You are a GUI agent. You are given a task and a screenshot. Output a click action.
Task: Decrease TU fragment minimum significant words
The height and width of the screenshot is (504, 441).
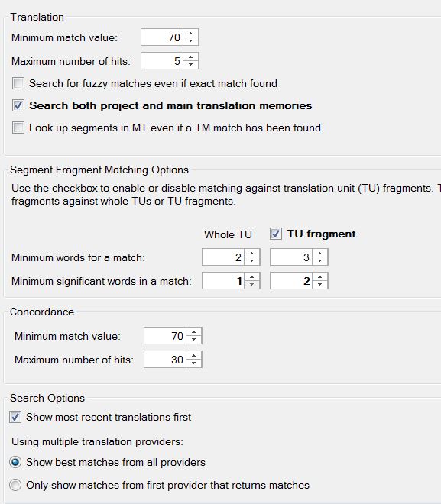[319, 285]
